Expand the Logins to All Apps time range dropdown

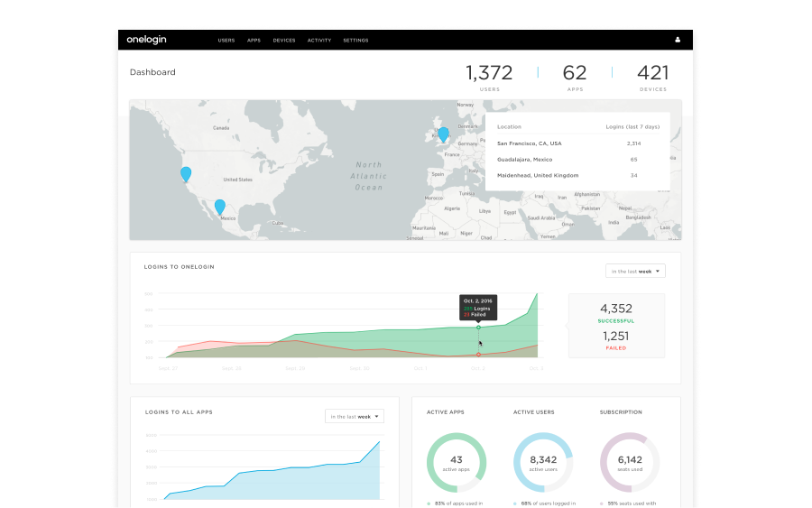(355, 416)
